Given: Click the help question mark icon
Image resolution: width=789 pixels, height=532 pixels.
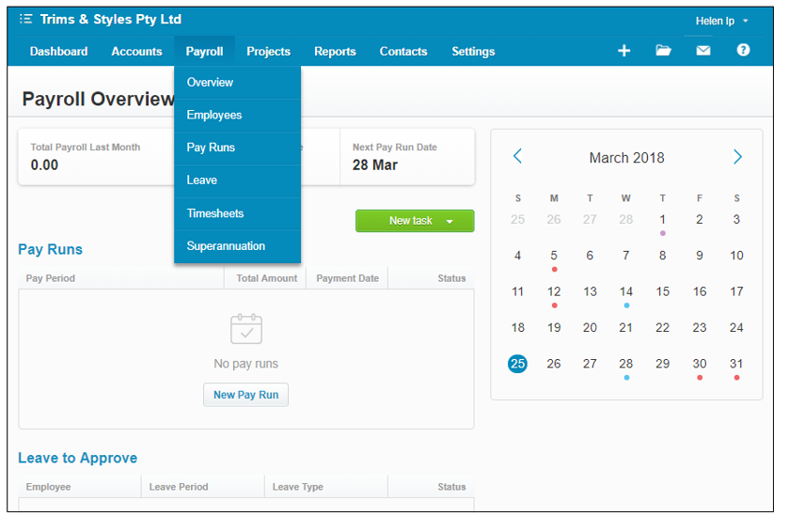Looking at the screenshot, I should click(x=743, y=50).
